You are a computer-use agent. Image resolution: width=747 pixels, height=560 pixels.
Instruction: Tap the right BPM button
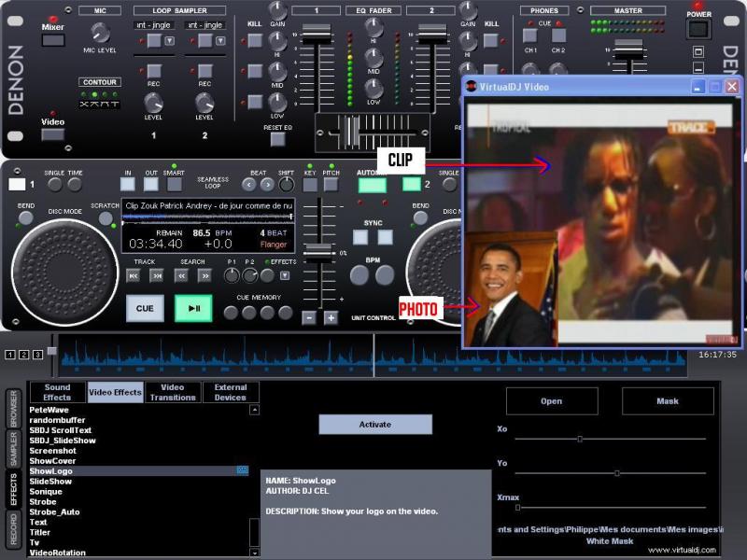(x=385, y=275)
